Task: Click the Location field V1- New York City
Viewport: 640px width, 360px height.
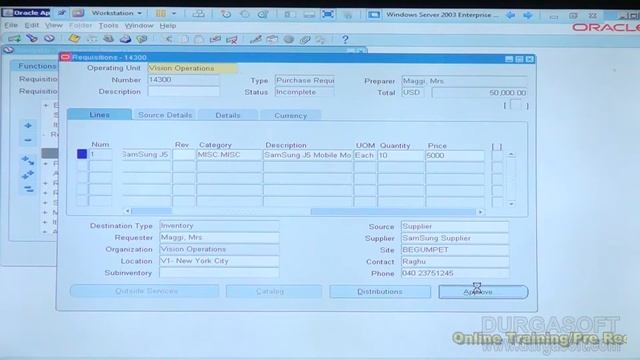Action: (219, 261)
